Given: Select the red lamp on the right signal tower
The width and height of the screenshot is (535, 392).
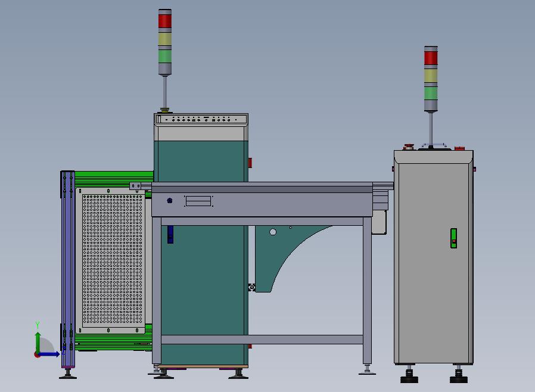Looking at the screenshot, I should (x=431, y=58).
